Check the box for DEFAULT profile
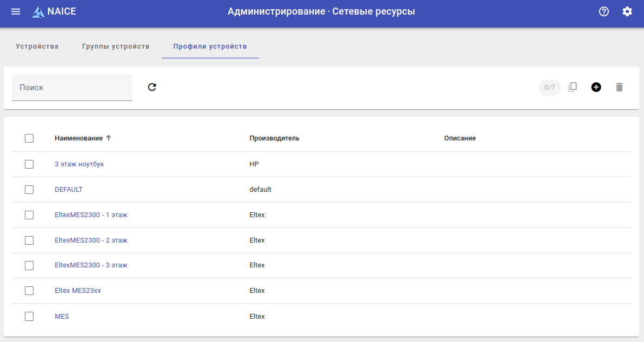 (x=29, y=190)
